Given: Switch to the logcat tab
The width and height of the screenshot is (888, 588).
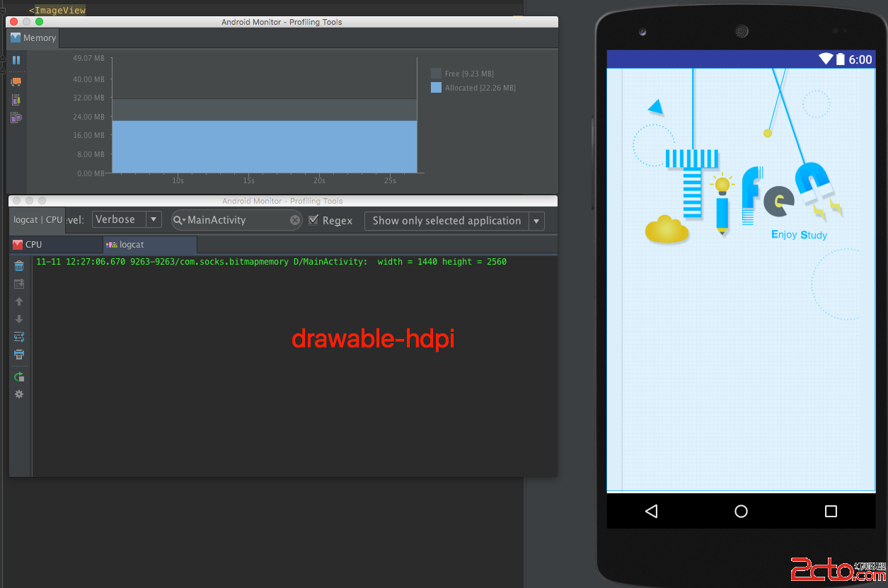Looking at the screenshot, I should [150, 244].
